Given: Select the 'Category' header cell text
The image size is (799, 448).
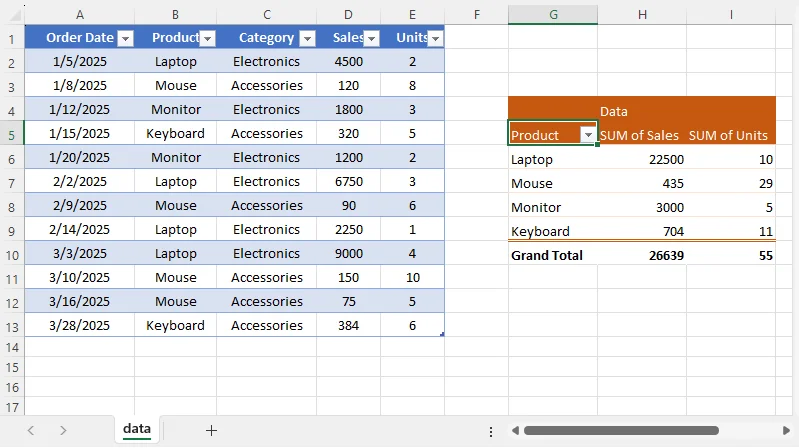Looking at the screenshot, I should coord(266,38).
